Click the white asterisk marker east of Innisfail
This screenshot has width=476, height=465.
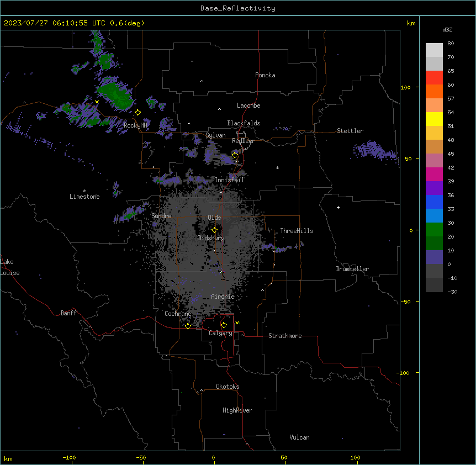click(277, 167)
